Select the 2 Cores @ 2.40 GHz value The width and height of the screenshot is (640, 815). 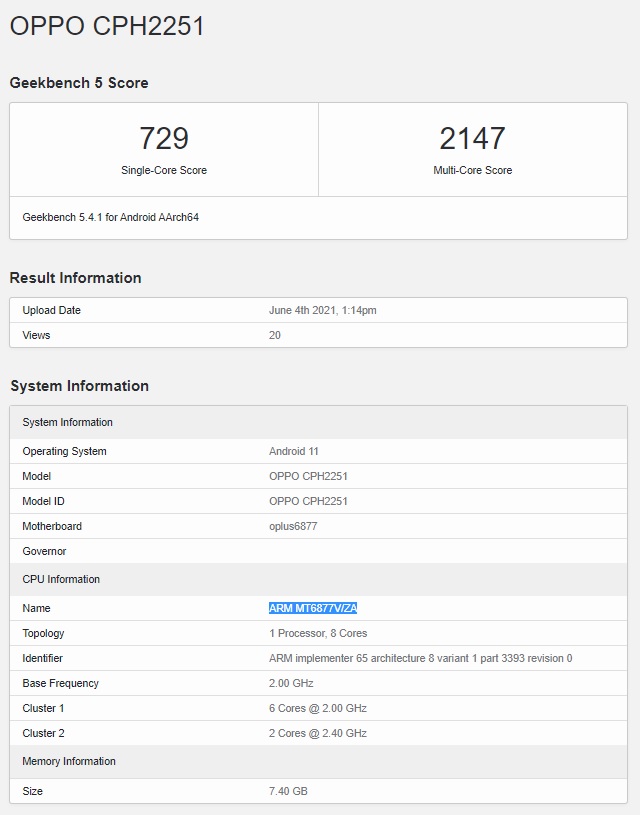(x=318, y=733)
